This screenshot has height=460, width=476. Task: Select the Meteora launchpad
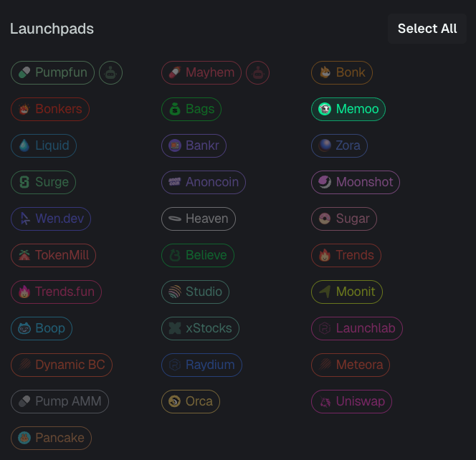(x=351, y=365)
